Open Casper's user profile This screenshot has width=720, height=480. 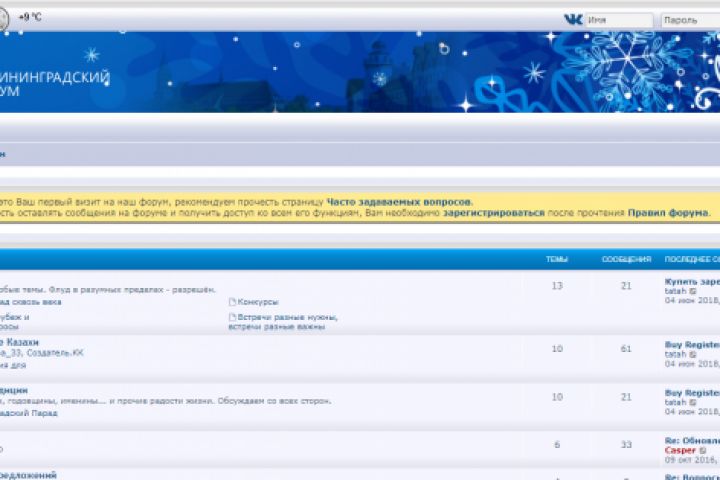pos(680,451)
